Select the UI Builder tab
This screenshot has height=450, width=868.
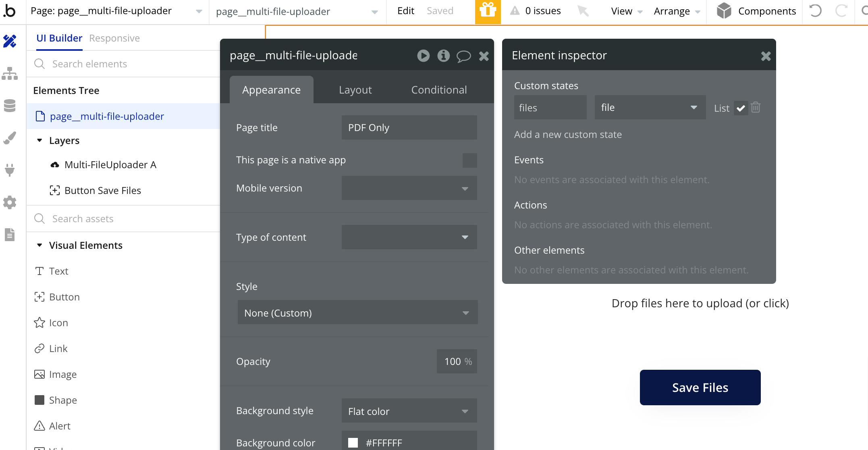[x=59, y=38]
